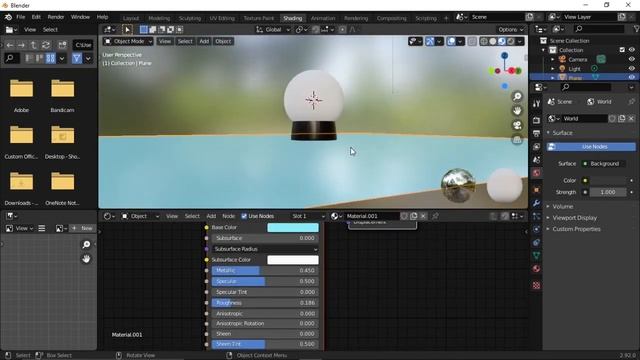Click image editor zoom magnifier icon

coord(86,244)
